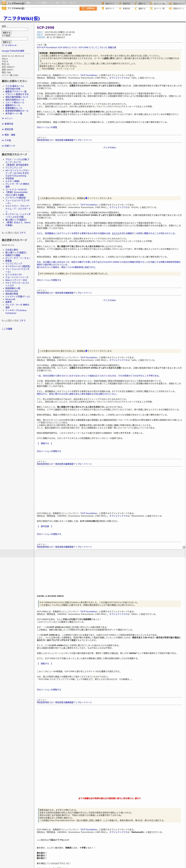
Task: Click ここを編集 sidebar link
Action: pos(7,329)
